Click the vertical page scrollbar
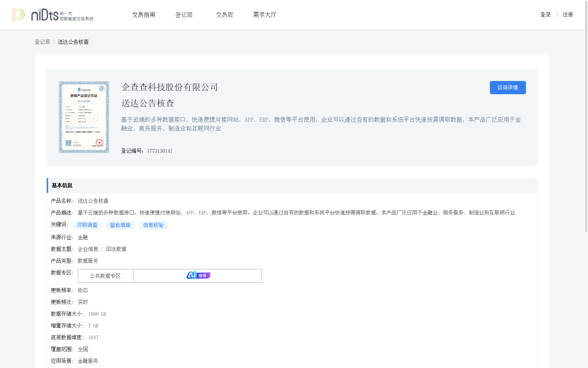Screen dimensions: 588x368 click(x=586, y=117)
